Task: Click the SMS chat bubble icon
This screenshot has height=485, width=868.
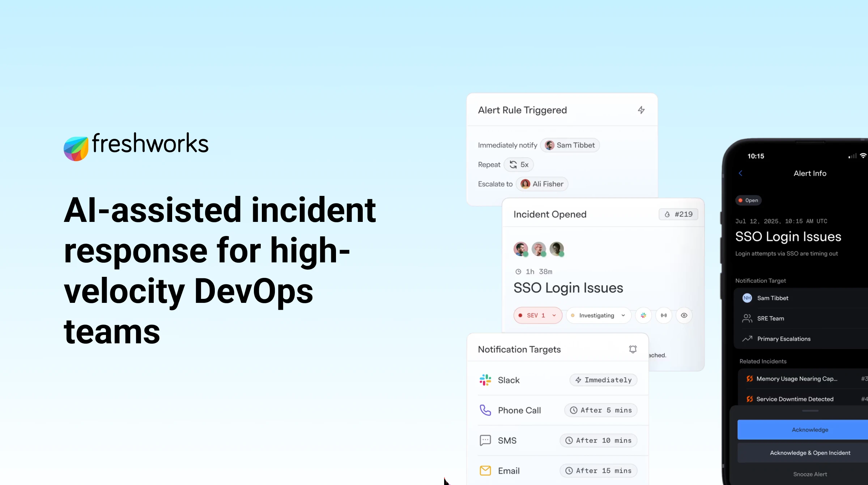Action: click(485, 441)
